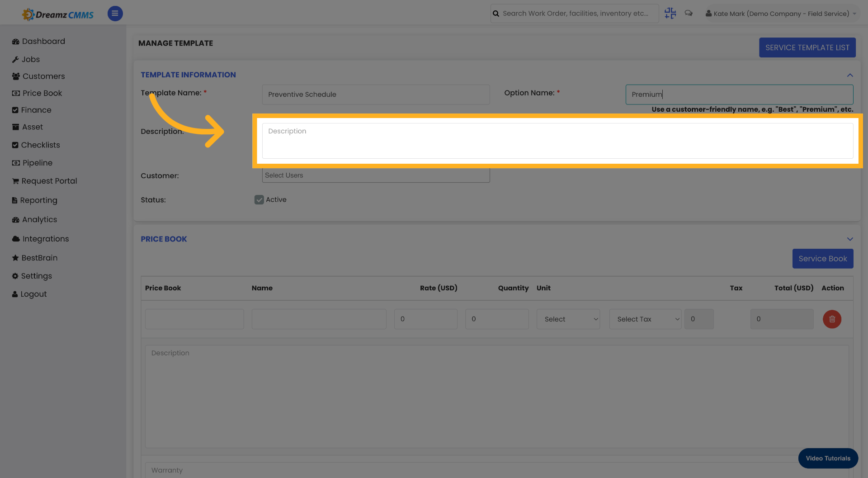Delete the price book row with trash icon
Image resolution: width=868 pixels, height=478 pixels.
pos(832,319)
